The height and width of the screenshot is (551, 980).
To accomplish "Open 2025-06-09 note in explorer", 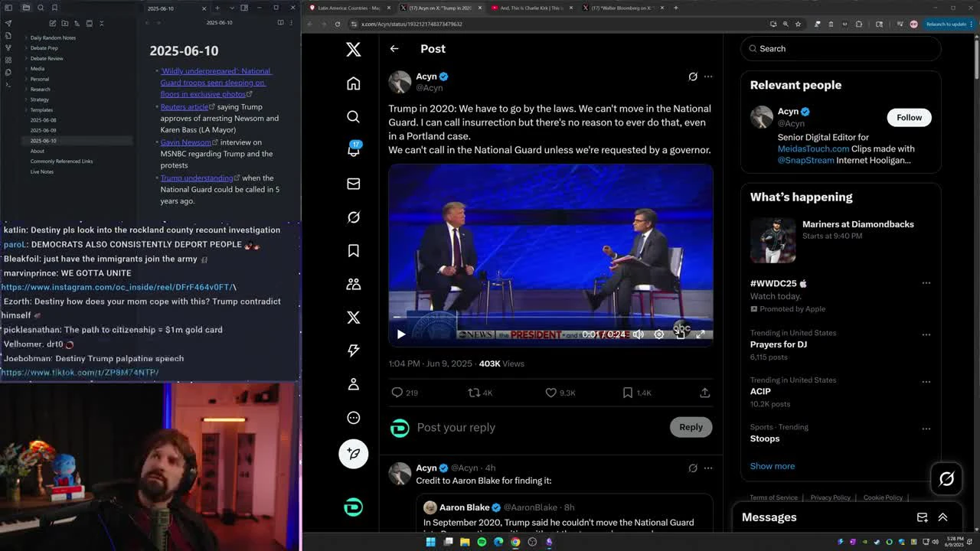I will point(43,131).
